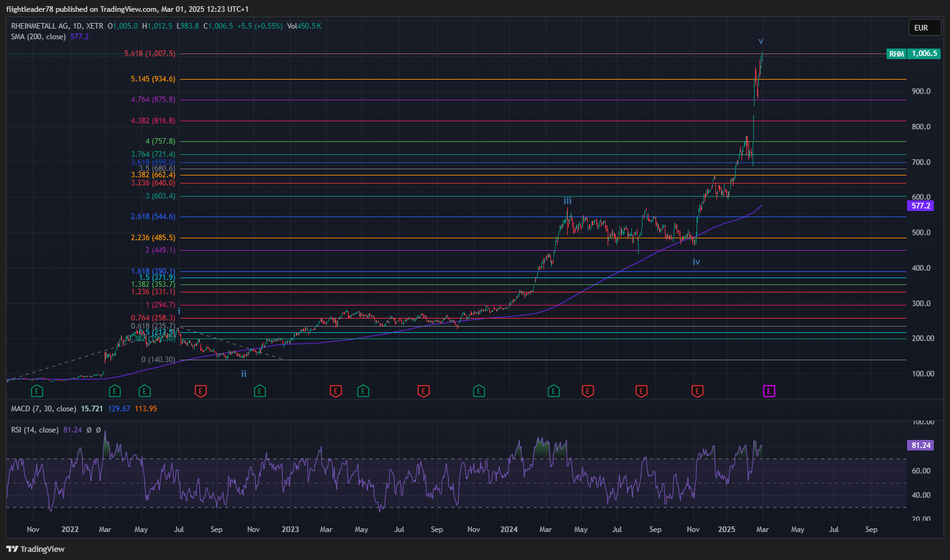Click the green earnings marker at November 2022
This screenshot has height=560, width=950.
click(260, 391)
